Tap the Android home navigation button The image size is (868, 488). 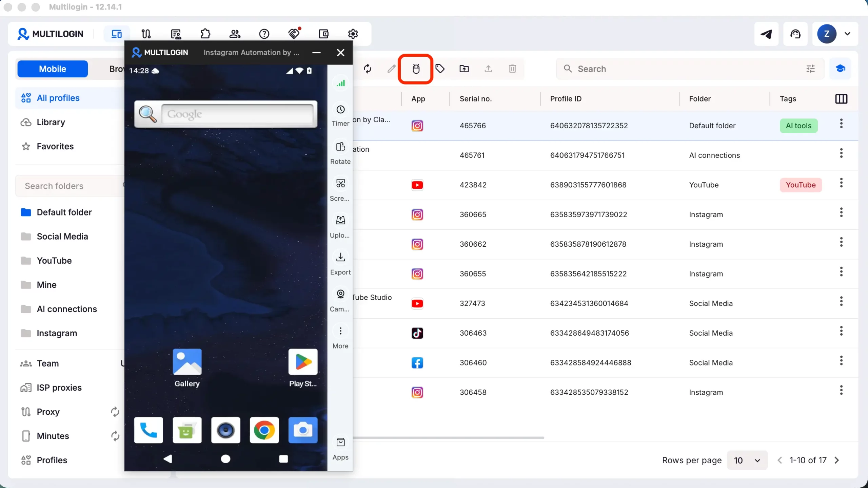225,459
